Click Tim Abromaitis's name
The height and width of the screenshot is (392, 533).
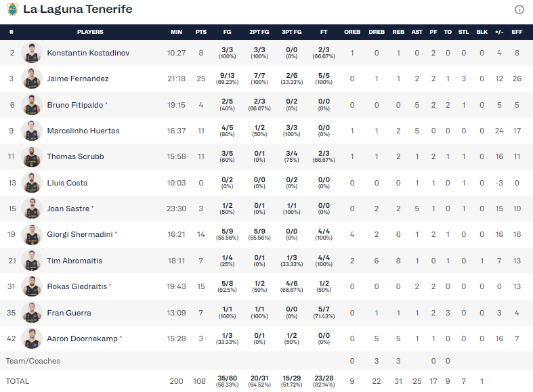(x=73, y=261)
